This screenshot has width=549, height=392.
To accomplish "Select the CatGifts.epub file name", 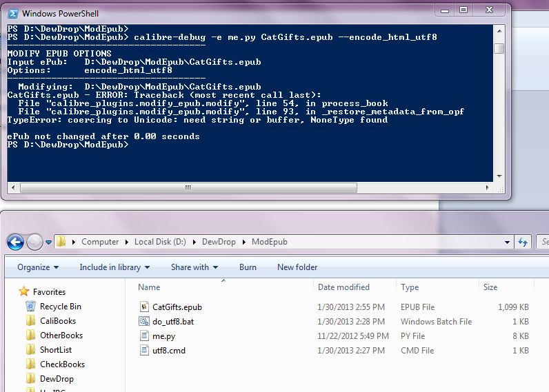I will [x=177, y=307].
